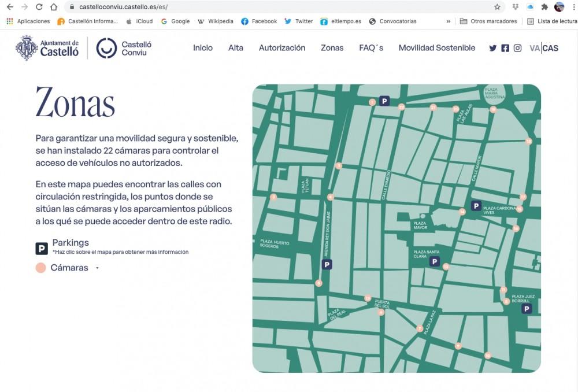Image resolution: width=578 pixels, height=392 pixels.
Task: Open the Chrome extensions puzzle icon
Action: [544, 7]
